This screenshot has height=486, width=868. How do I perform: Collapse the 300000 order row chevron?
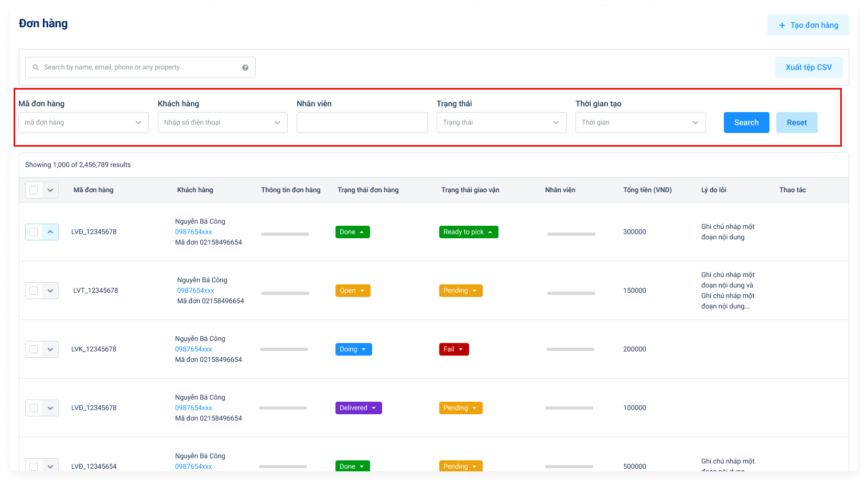point(50,232)
